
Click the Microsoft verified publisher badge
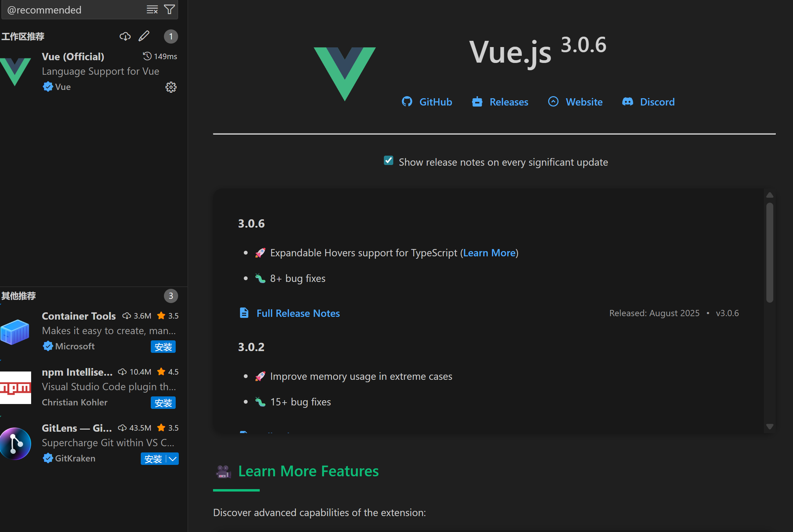point(48,346)
